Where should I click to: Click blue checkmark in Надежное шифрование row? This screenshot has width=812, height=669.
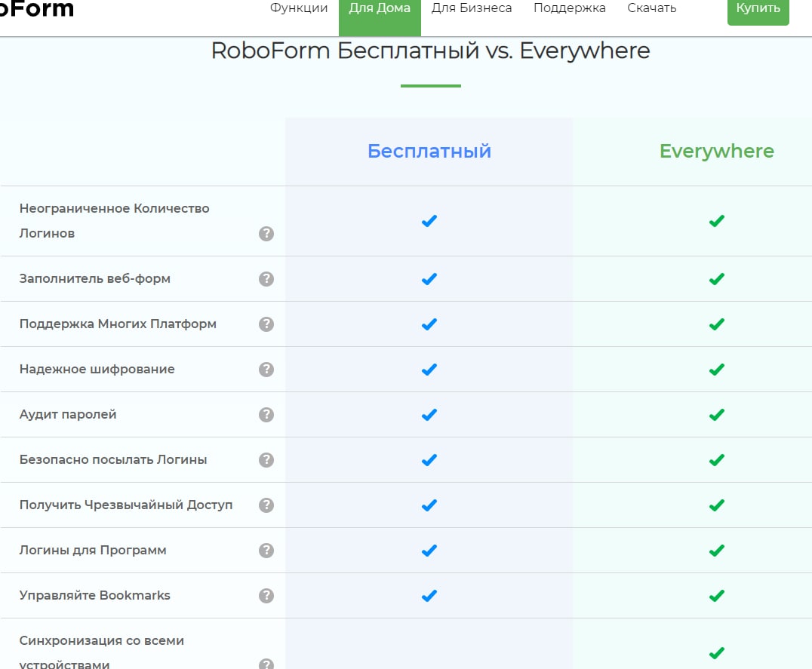coord(429,370)
